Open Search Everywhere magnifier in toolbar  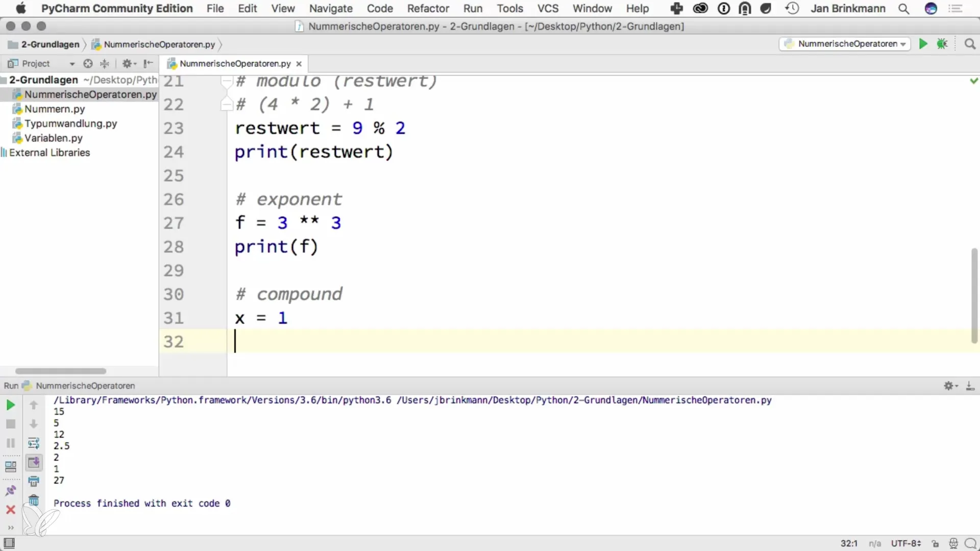[x=970, y=44]
